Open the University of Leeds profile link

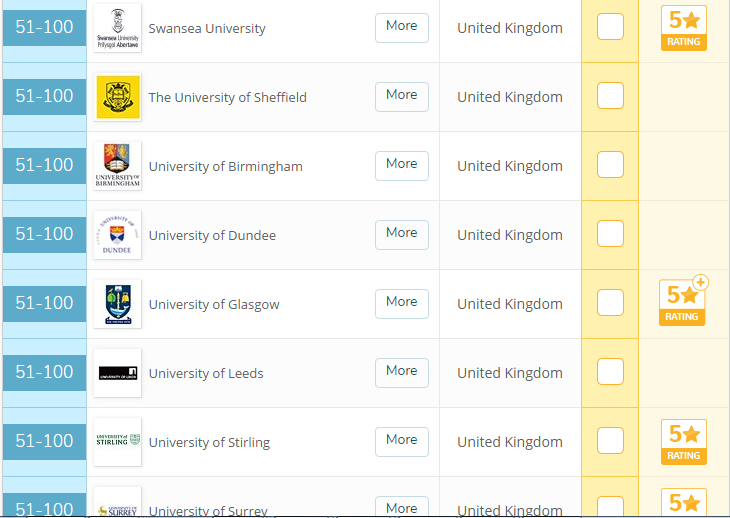pos(206,373)
